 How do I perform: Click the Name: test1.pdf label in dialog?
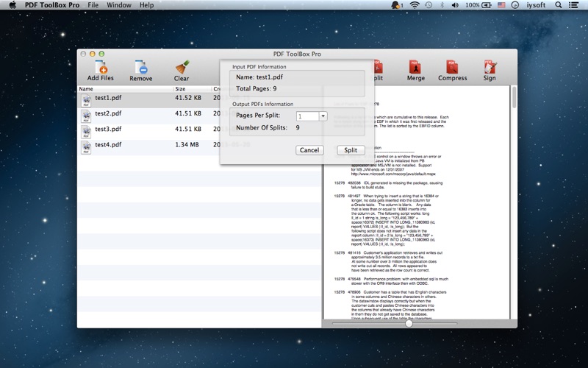[x=259, y=77]
